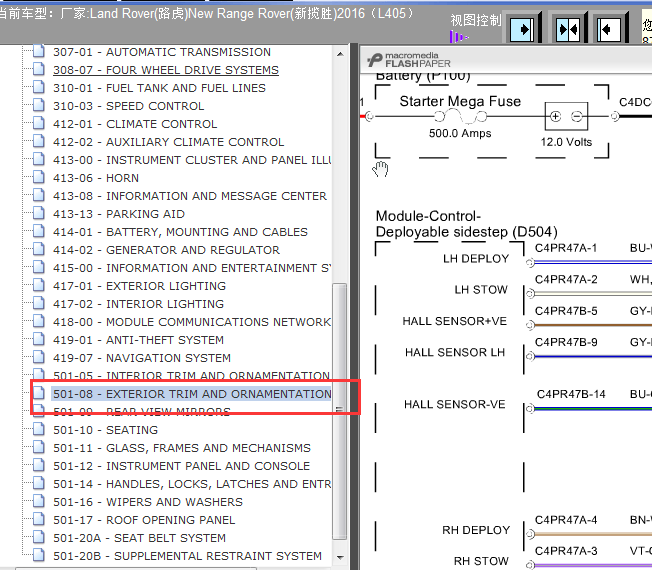Open 412-02 Auxiliary Climate Control
Screen dimensions: 652x570
[168, 142]
